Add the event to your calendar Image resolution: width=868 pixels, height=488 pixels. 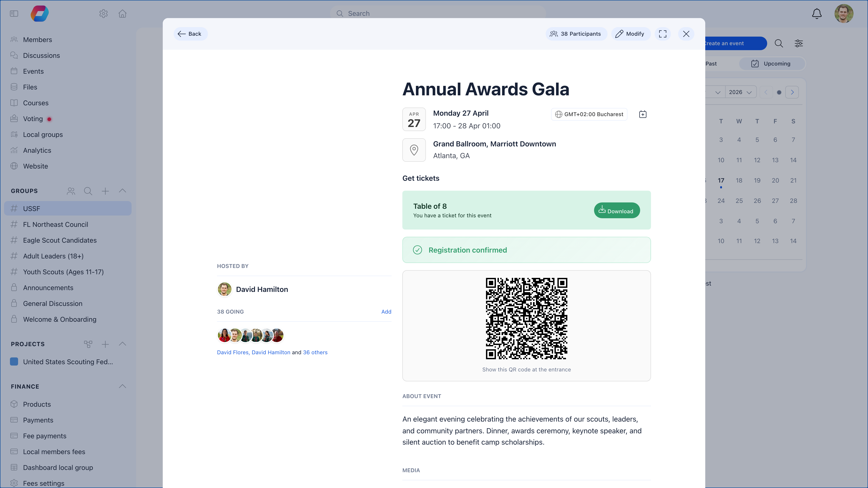[643, 114]
